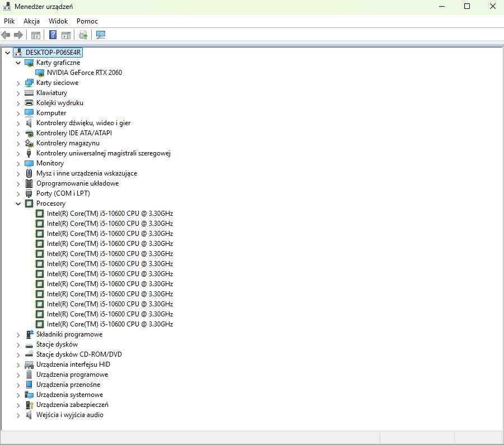Close the Menedżer urządzeń window
The width and height of the screenshot is (504, 445).
point(492,6)
